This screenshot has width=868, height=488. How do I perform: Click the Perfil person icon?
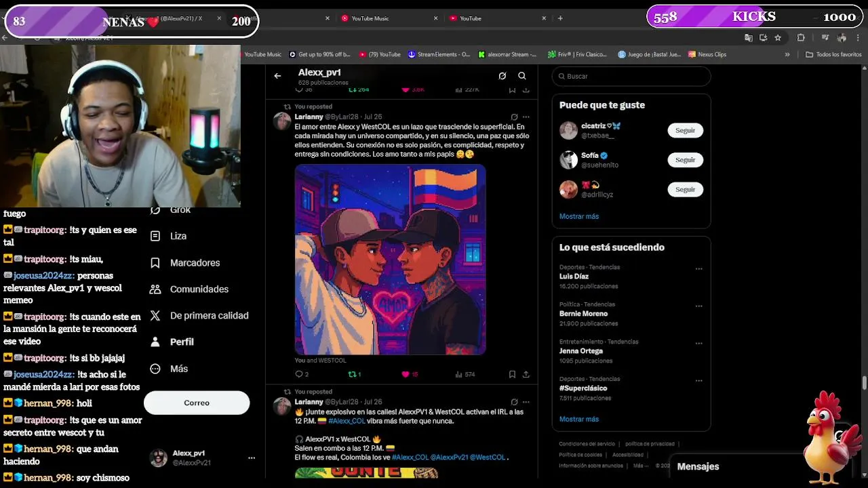tap(155, 342)
